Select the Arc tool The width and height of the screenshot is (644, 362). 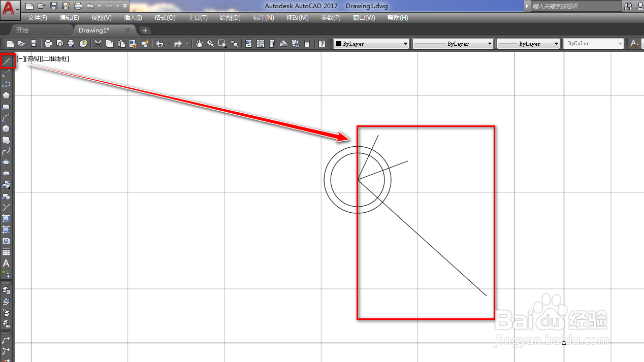[7, 117]
